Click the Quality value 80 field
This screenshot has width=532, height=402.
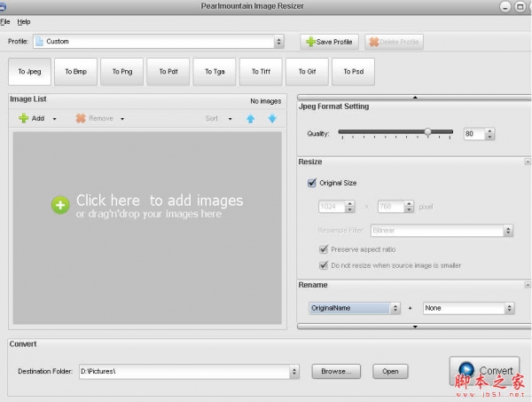(474, 134)
